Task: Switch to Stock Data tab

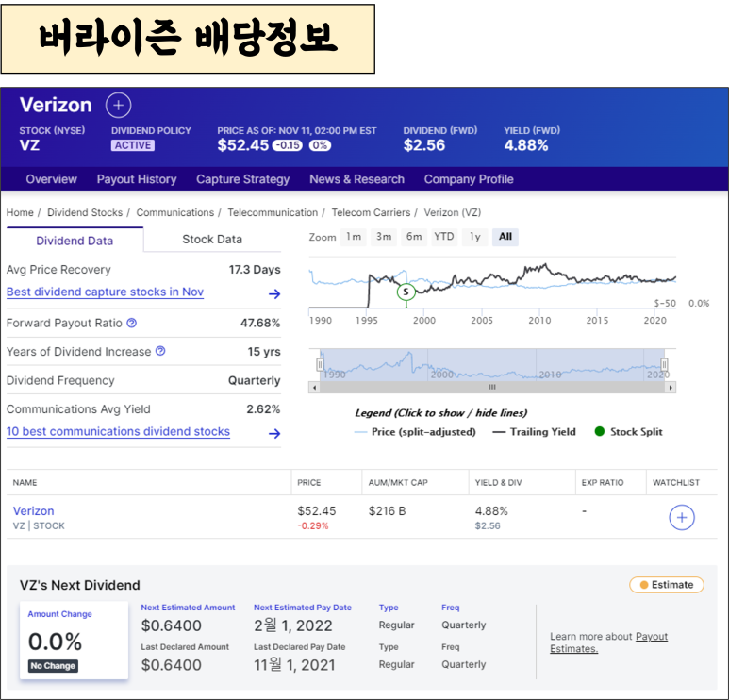Action: click(x=212, y=239)
